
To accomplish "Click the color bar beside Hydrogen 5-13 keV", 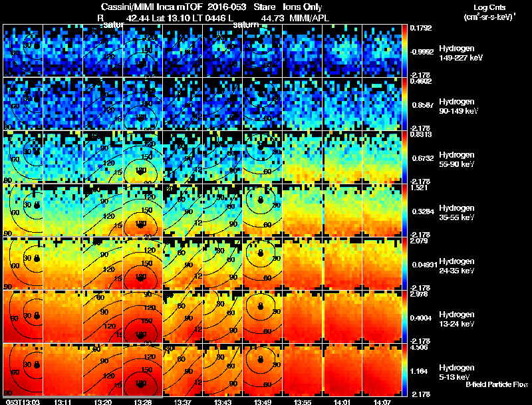I will [404, 370].
